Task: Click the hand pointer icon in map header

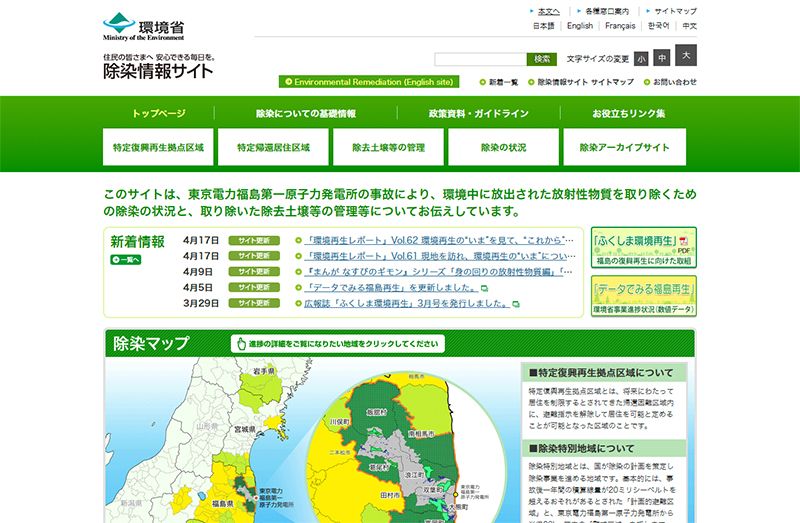Action: [241, 344]
